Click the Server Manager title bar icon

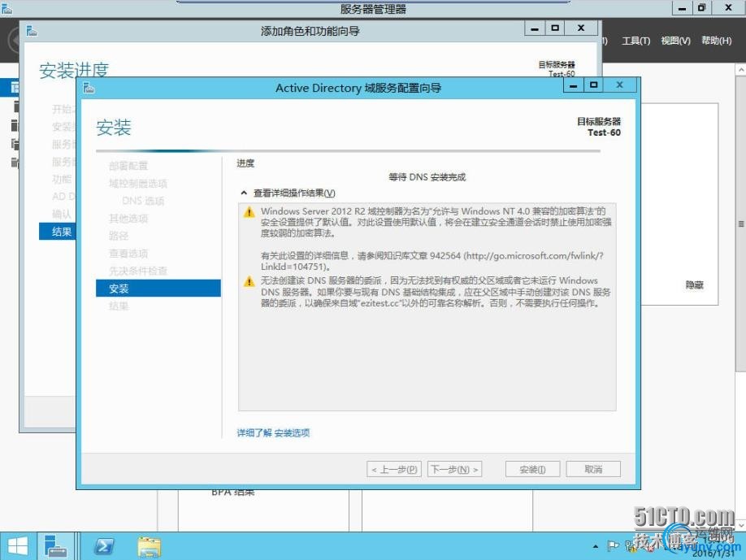pos(7,8)
